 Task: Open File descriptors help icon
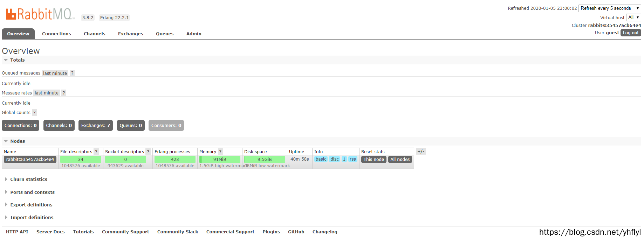(x=96, y=151)
